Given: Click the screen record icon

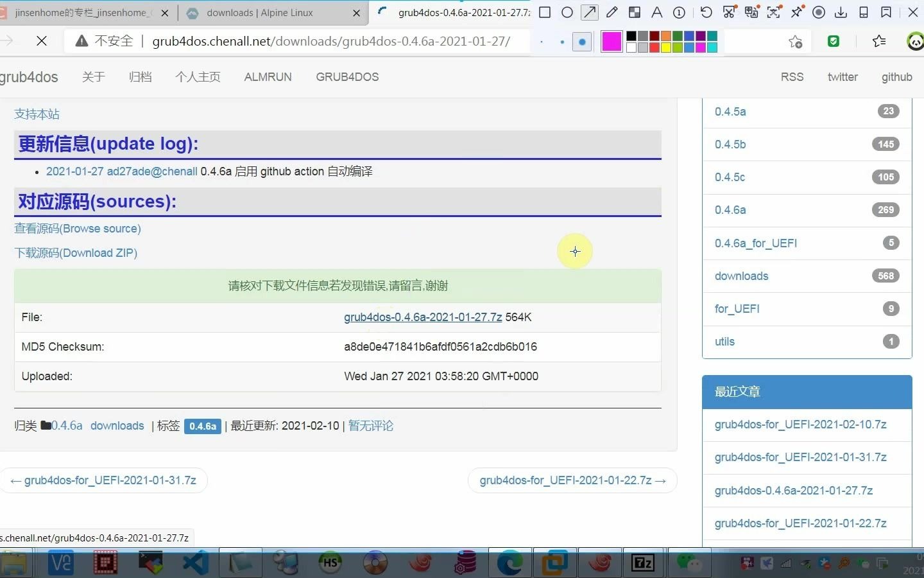Looking at the screenshot, I should [x=819, y=12].
